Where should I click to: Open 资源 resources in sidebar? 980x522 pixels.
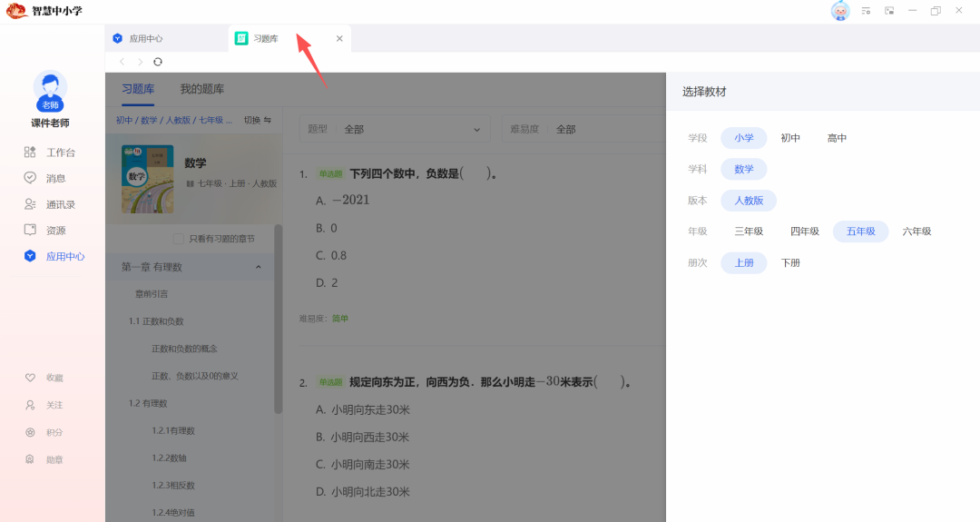click(x=55, y=231)
